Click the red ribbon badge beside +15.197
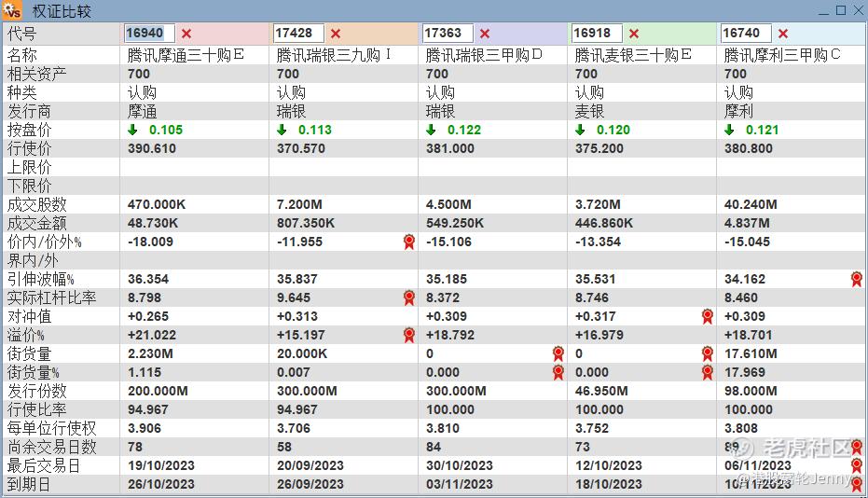This screenshot has width=868, height=498. point(409,335)
